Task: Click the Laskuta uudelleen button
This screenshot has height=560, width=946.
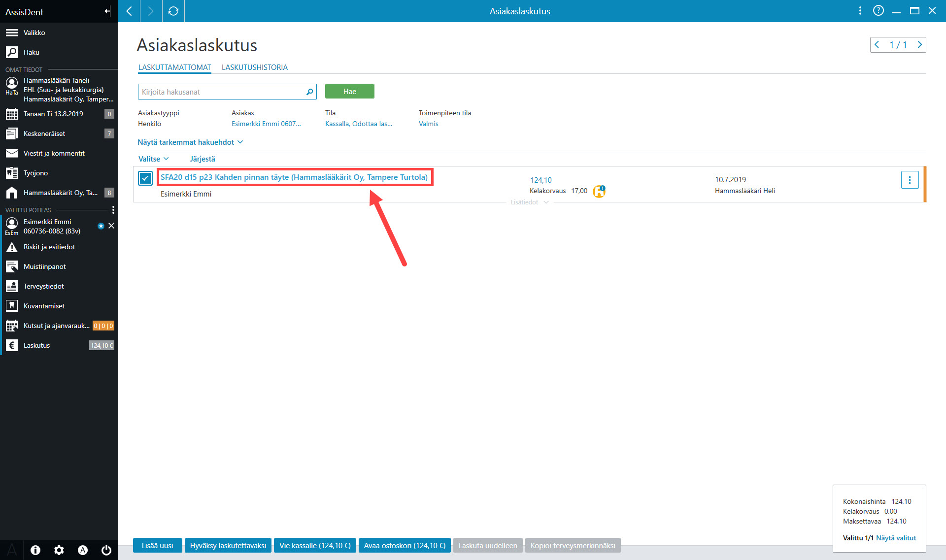Action: pyautogui.click(x=488, y=545)
